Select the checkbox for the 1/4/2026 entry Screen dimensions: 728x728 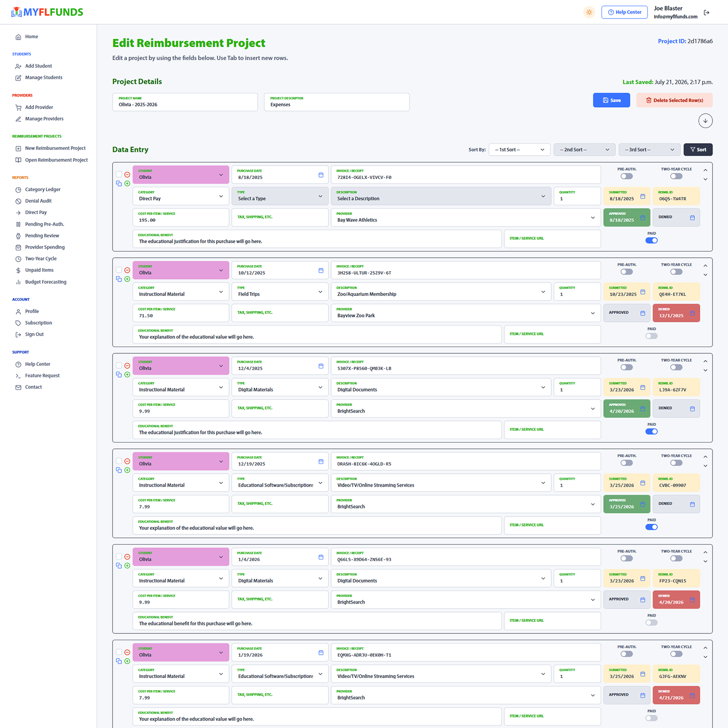point(119,557)
